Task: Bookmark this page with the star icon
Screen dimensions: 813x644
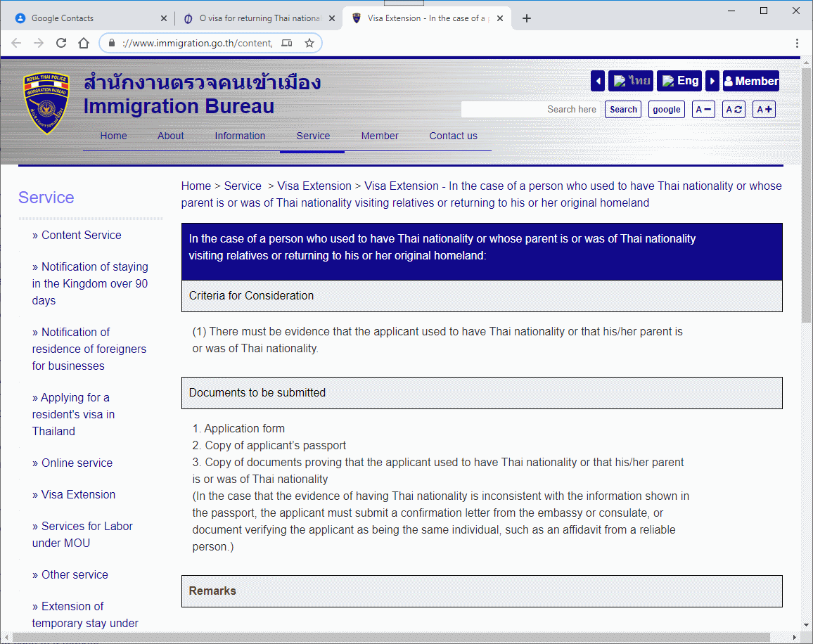Action: [309, 43]
